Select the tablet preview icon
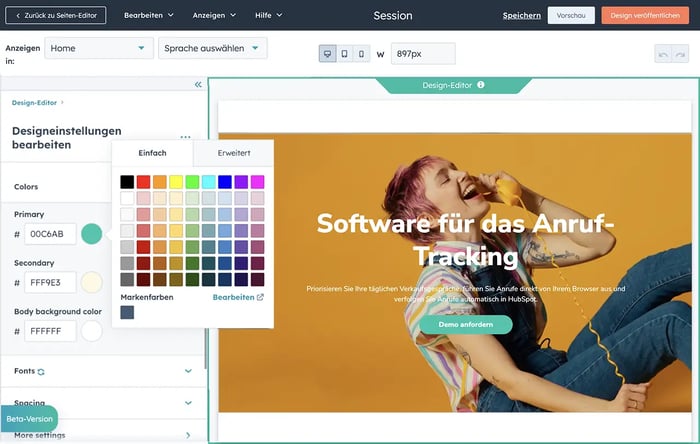 tap(344, 54)
